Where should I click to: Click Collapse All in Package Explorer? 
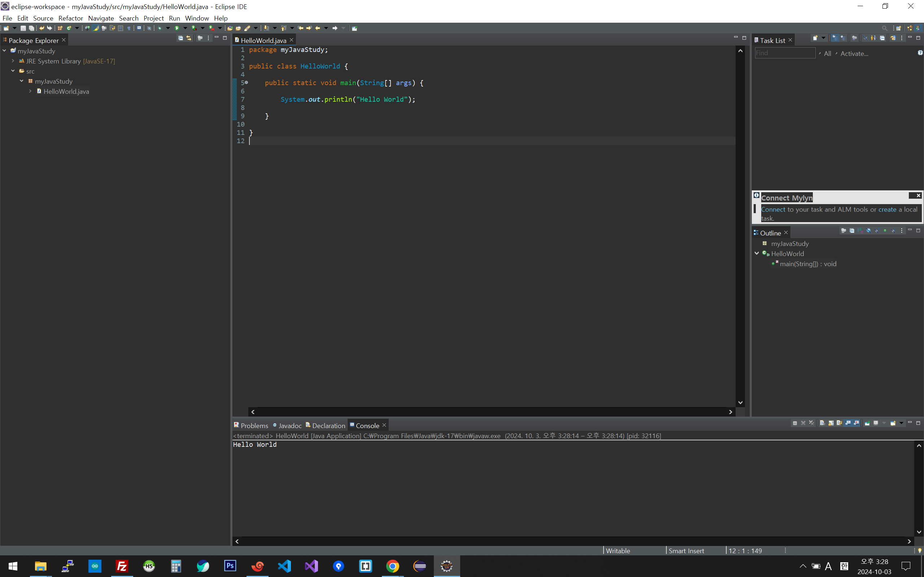180,38
